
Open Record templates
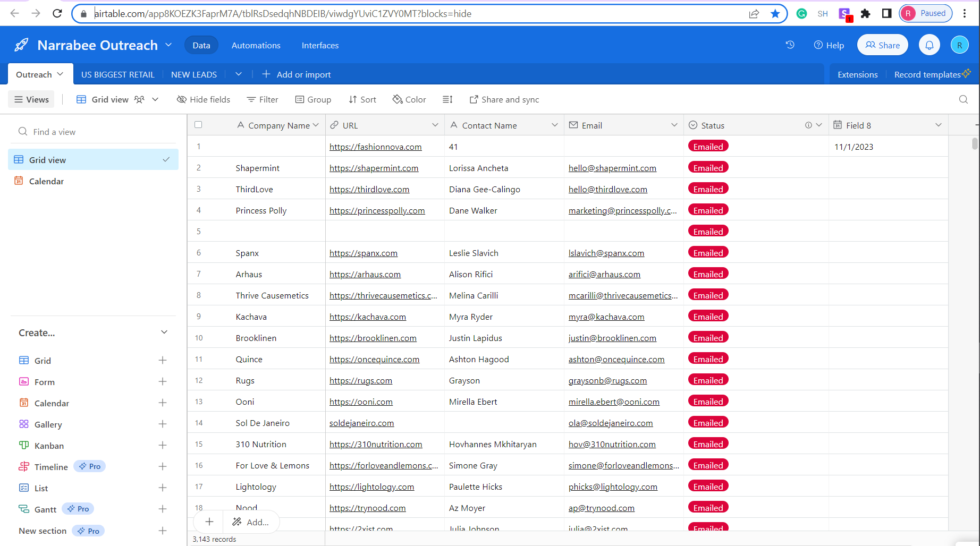click(x=932, y=74)
